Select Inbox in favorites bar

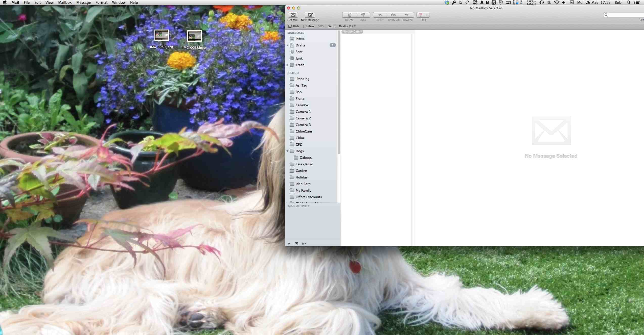pyautogui.click(x=310, y=26)
